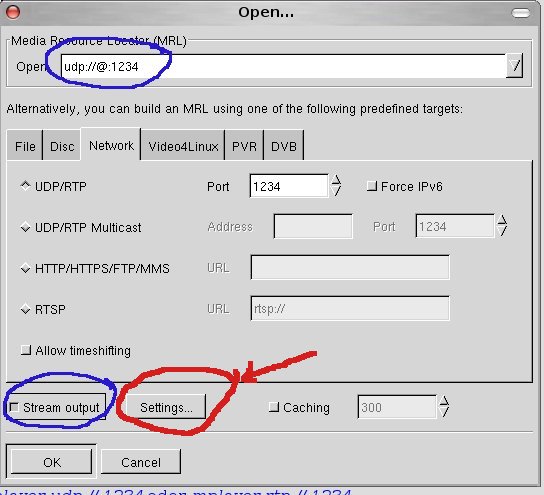The height and width of the screenshot is (495, 544).
Task: Go to the DVB tab
Action: 284,146
